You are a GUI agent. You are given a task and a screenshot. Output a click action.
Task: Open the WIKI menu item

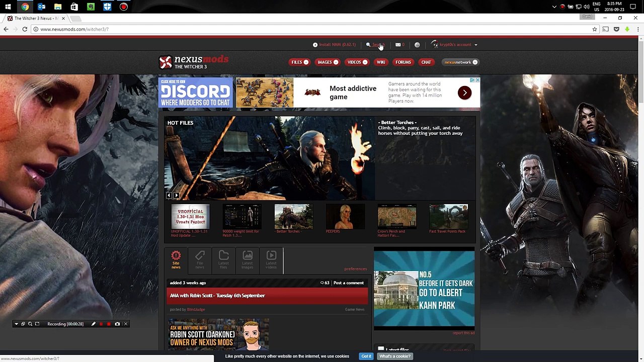click(381, 62)
